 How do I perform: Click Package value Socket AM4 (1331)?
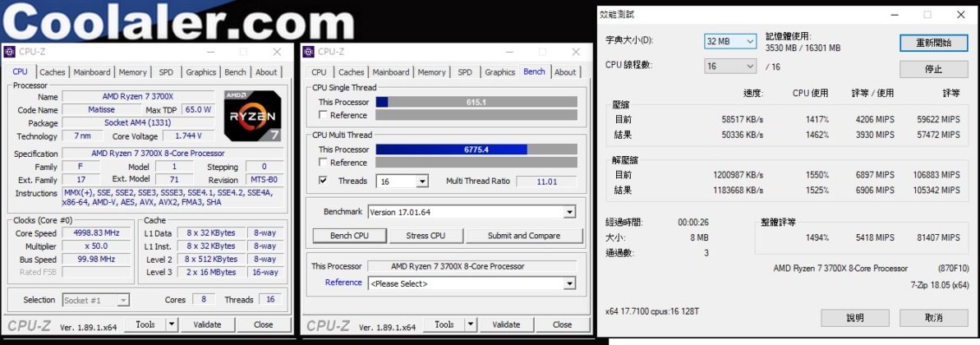[140, 123]
